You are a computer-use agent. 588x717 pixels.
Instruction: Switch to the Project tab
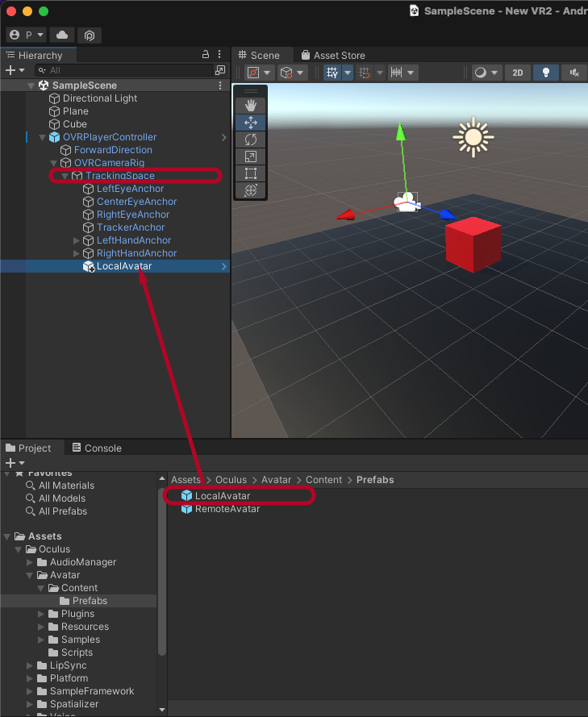(x=28, y=448)
